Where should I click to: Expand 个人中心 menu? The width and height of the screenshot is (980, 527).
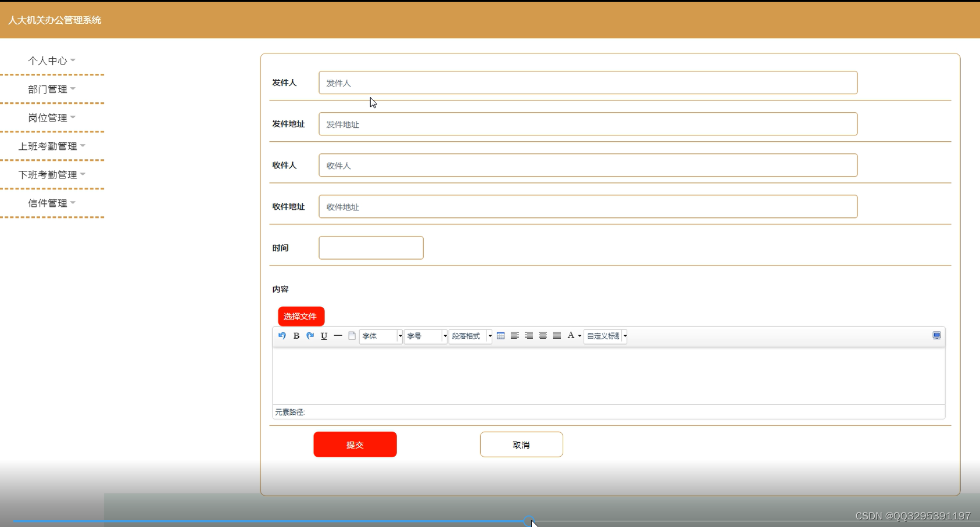click(x=52, y=60)
